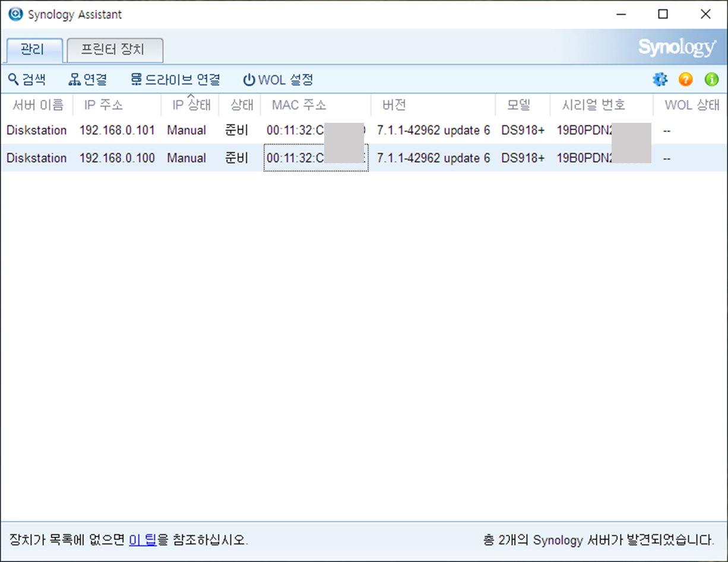Click Manual cell in 192.168.0.101 row

click(x=186, y=130)
